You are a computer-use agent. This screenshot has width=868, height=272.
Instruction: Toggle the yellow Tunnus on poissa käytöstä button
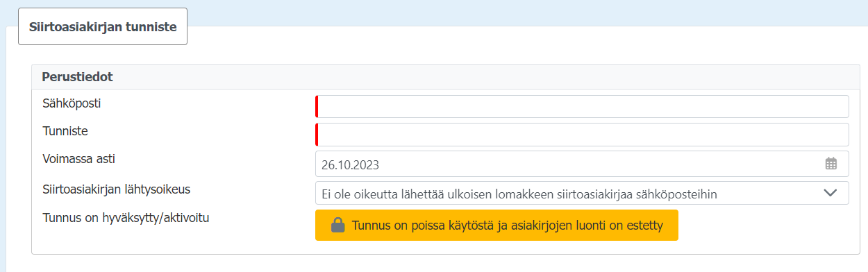click(496, 226)
